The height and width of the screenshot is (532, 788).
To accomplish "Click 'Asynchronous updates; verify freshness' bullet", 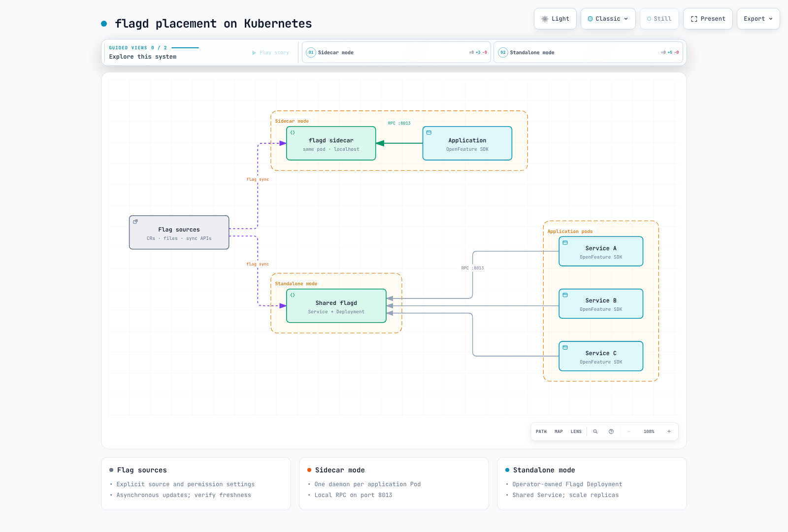I will point(184,495).
